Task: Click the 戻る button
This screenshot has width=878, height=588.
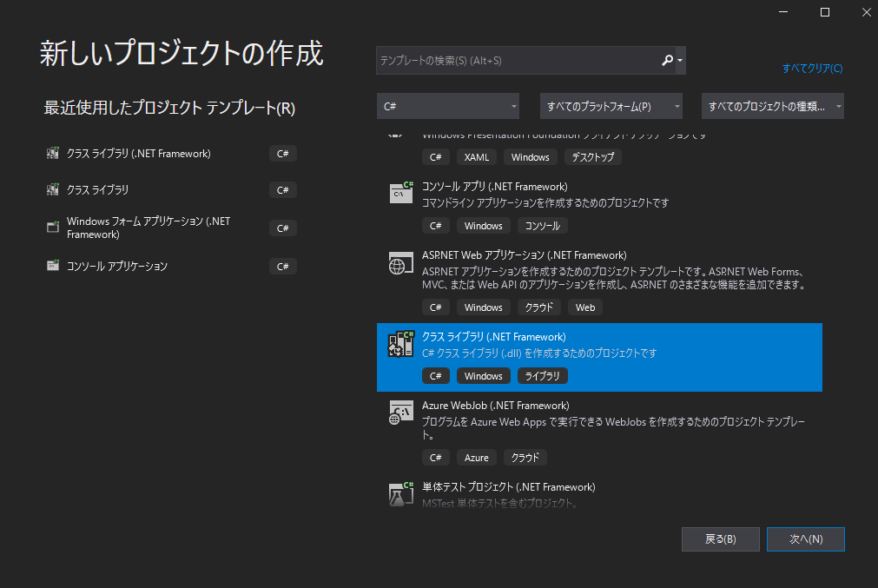Action: point(720,538)
